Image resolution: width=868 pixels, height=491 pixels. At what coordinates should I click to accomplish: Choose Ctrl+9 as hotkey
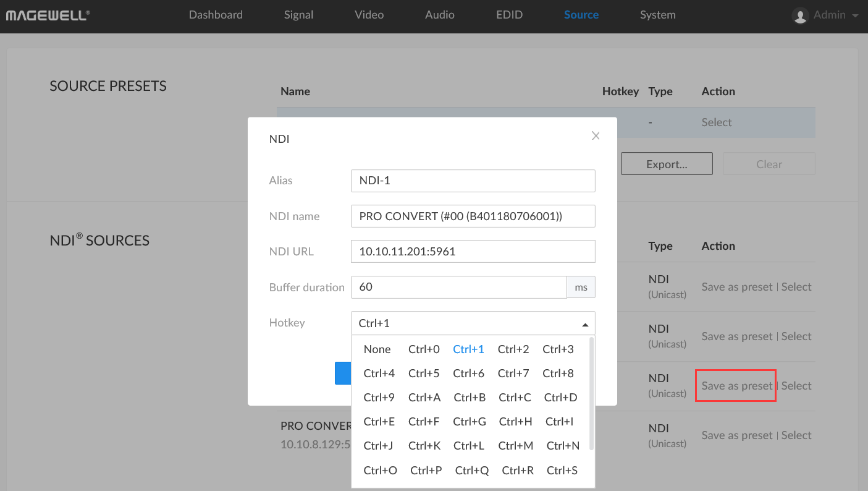[x=379, y=398]
